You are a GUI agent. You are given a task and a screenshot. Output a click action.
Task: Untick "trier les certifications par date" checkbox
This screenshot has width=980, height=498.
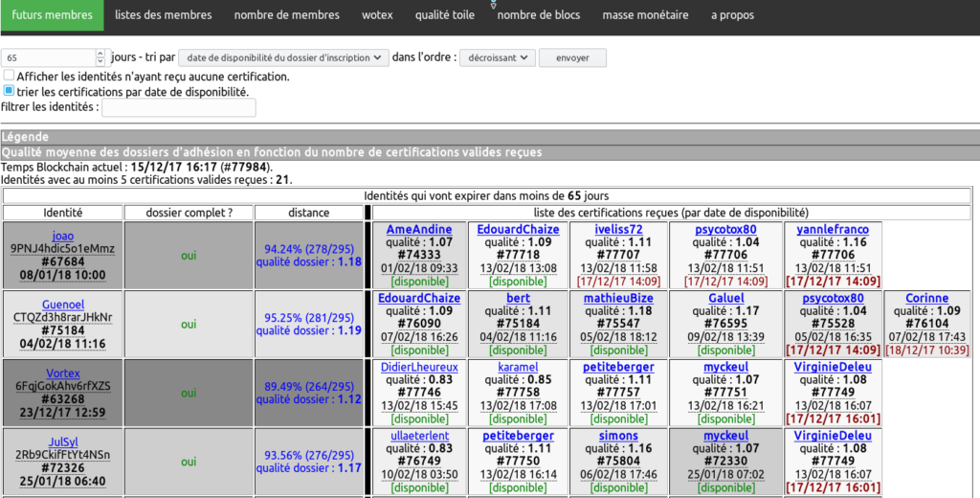(9, 91)
